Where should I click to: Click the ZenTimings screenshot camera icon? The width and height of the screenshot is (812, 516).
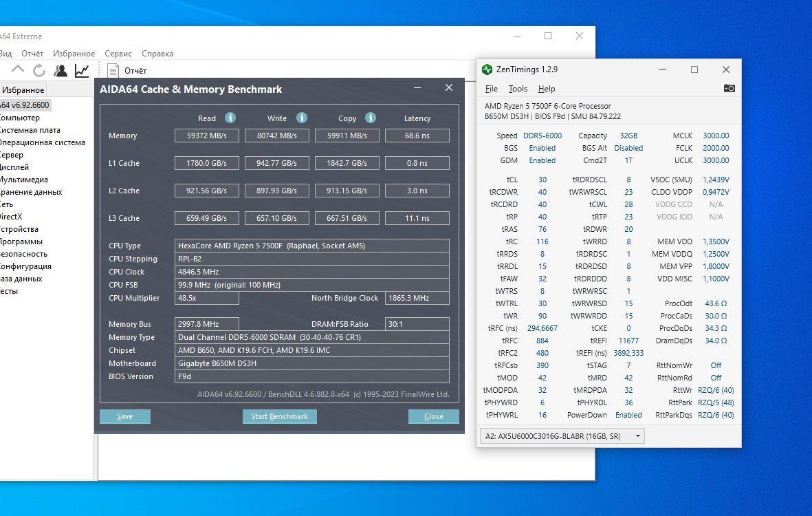pos(729,88)
